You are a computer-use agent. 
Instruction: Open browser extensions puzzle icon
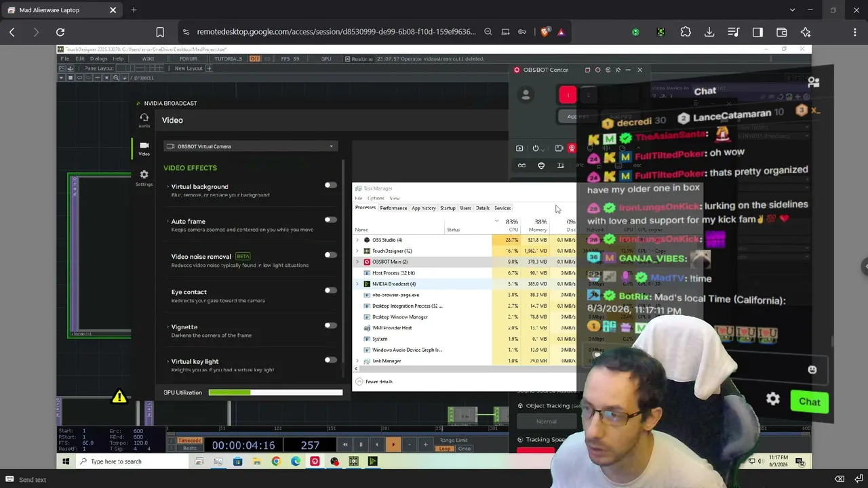(x=686, y=32)
